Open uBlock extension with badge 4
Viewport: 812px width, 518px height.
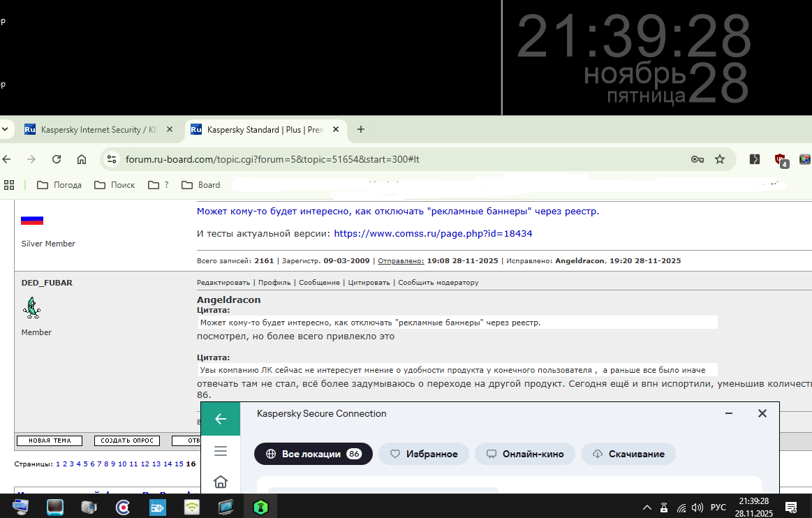pyautogui.click(x=781, y=160)
